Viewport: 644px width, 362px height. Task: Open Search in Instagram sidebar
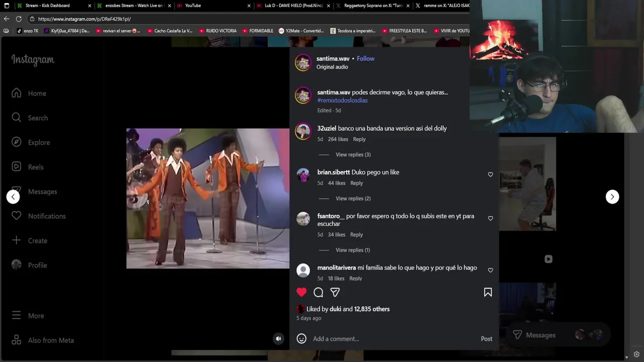[x=30, y=118]
